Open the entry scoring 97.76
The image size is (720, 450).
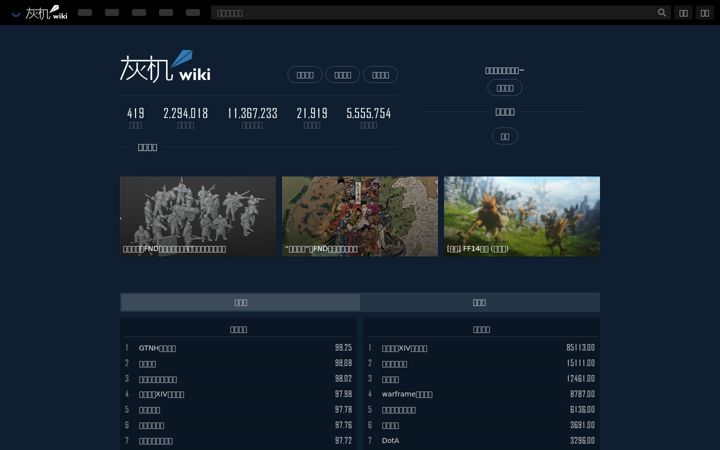point(151,425)
